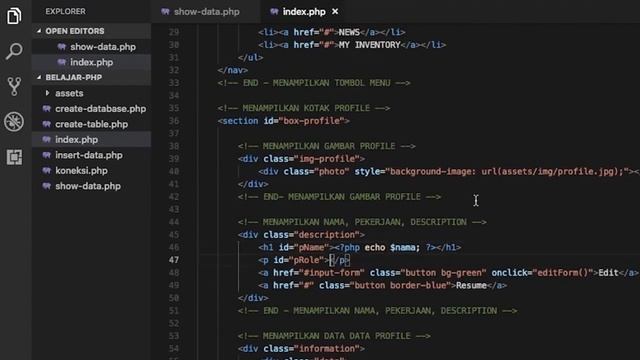The height and width of the screenshot is (360, 640).
Task: Click line number 29 in the gutter
Action: tap(174, 32)
